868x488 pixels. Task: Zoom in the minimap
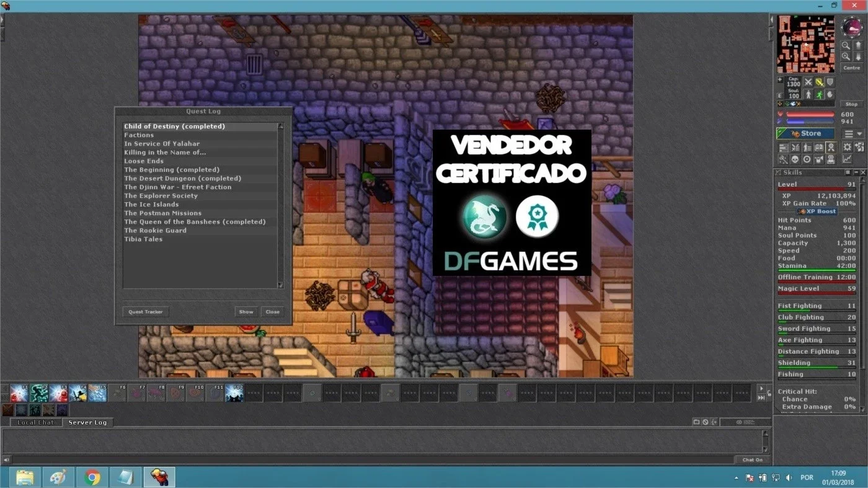click(846, 56)
